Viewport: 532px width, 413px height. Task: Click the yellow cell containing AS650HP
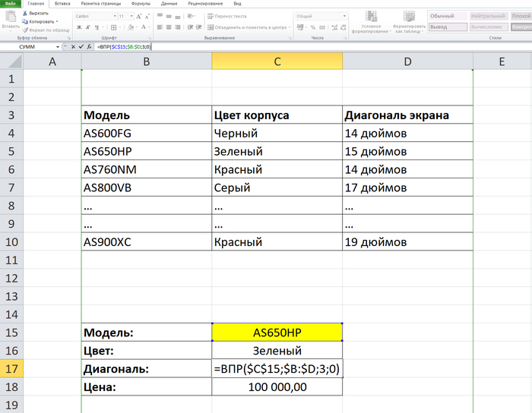click(x=277, y=333)
